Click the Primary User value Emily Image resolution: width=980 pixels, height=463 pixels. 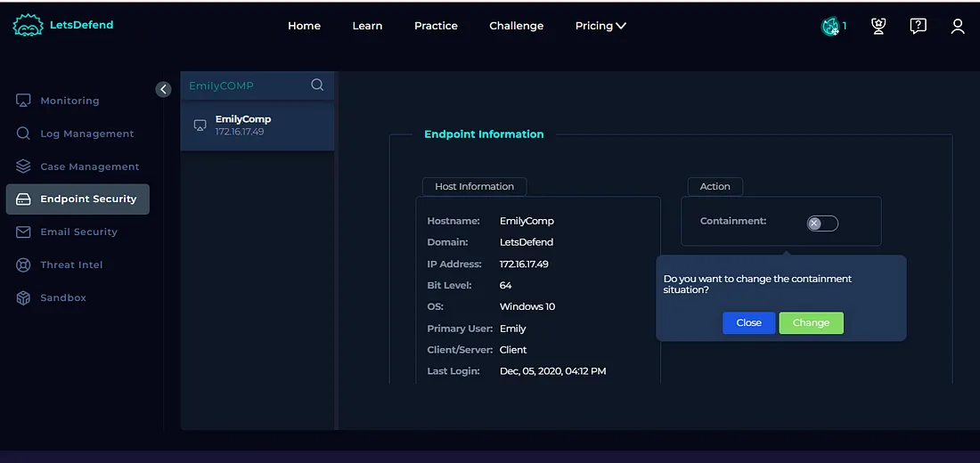(512, 329)
